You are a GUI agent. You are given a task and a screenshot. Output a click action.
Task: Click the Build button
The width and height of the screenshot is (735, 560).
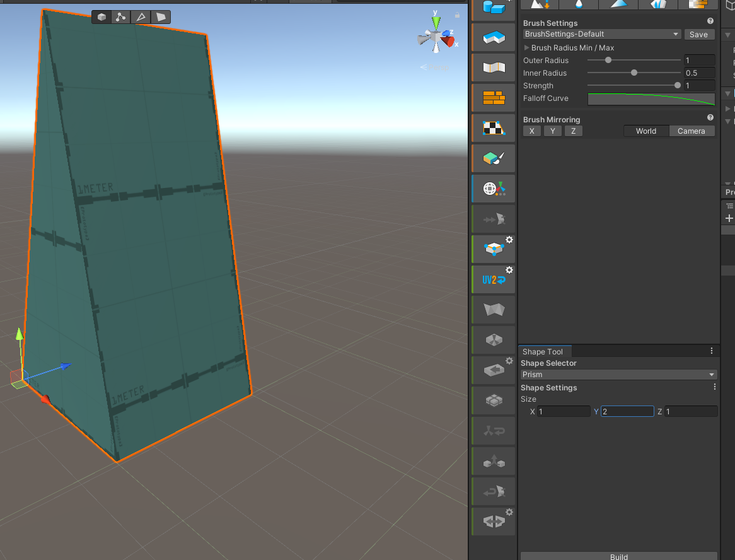point(618,556)
